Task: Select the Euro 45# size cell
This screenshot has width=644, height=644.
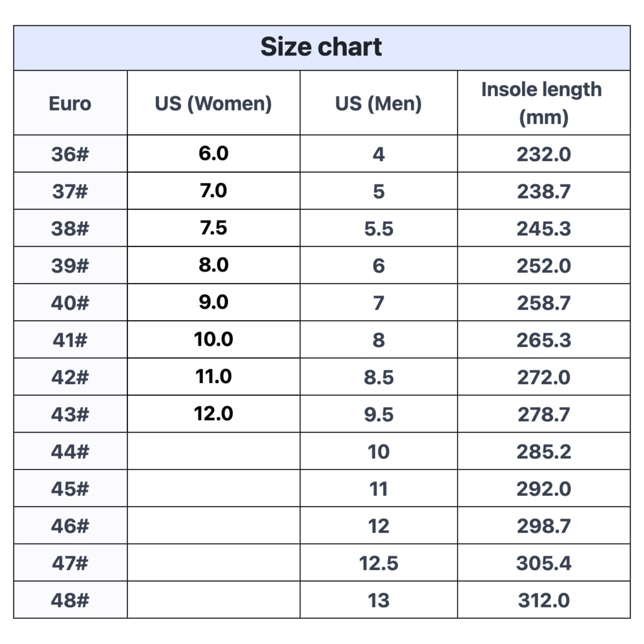Action: tap(70, 489)
